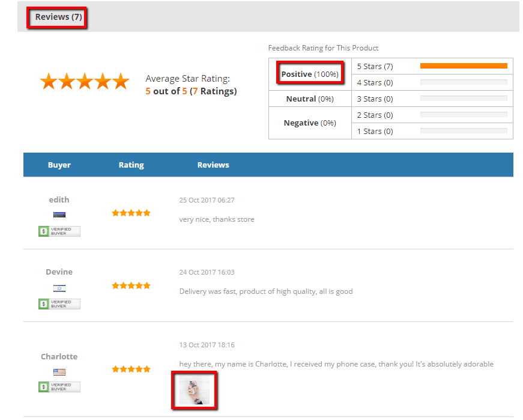Click edith's country flag icon
Screen dimensions: 523x420
tap(59, 215)
